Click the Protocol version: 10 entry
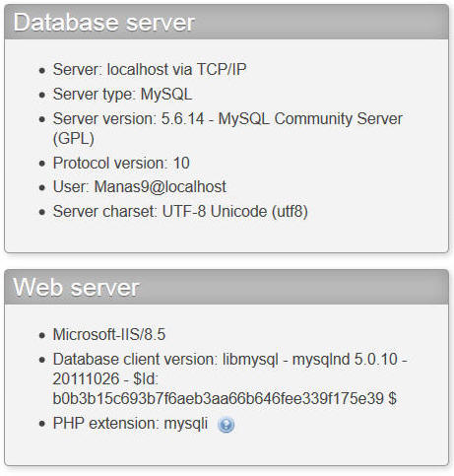This screenshot has height=476, width=454. coord(121,163)
